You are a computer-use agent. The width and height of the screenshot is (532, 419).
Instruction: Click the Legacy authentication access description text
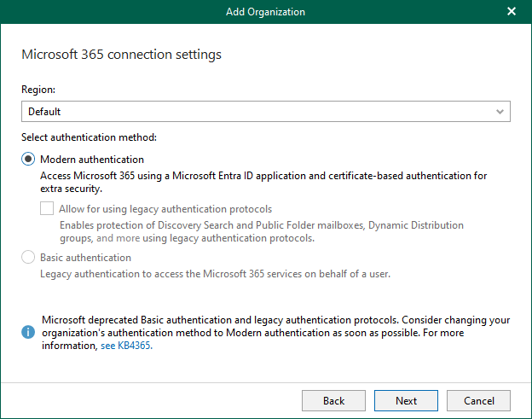click(216, 274)
